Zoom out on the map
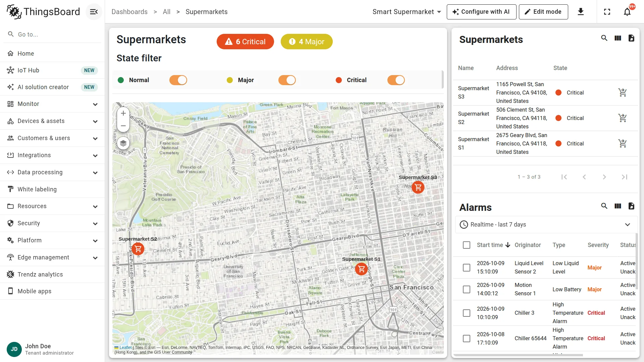The image size is (644, 362). 123,126
